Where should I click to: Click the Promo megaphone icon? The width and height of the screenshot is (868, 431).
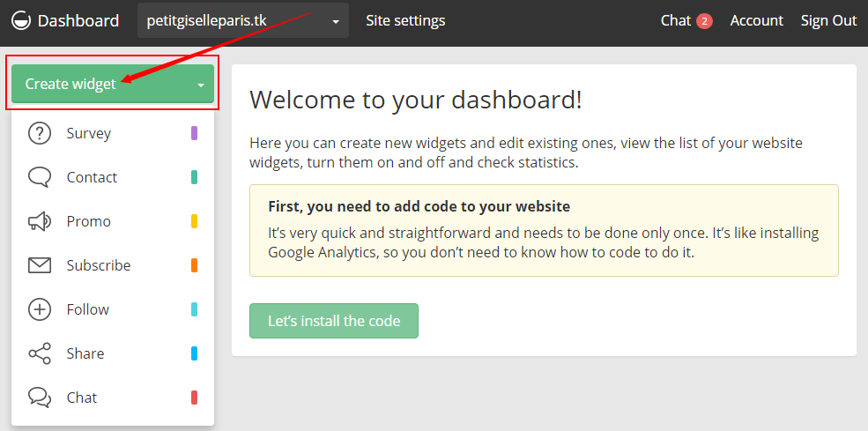point(40,221)
